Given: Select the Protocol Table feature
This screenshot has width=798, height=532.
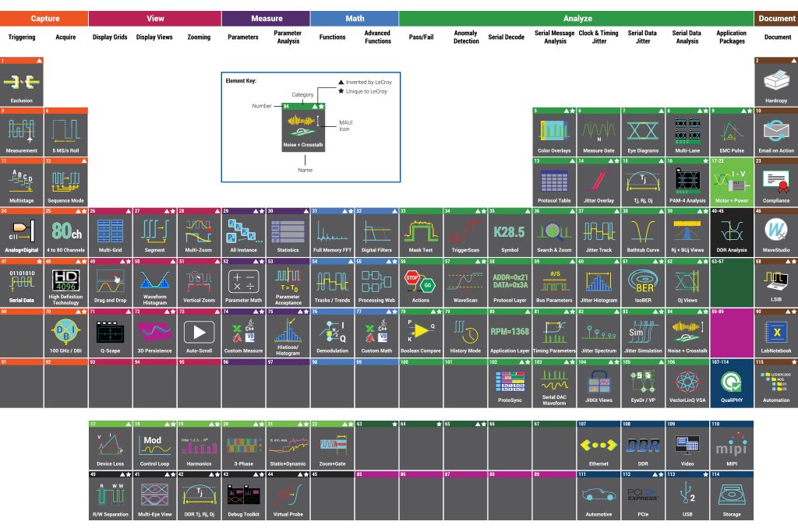Looking at the screenshot, I should tap(553, 181).
